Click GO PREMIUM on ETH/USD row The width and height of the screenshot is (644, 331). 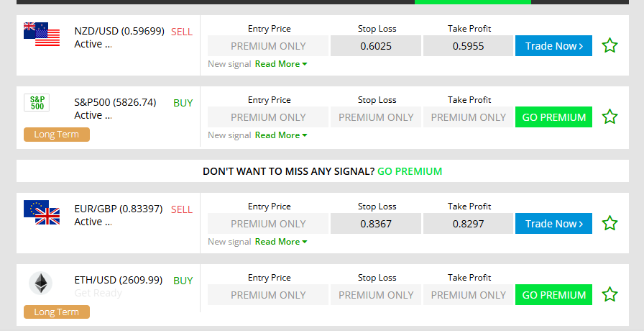[x=553, y=295]
